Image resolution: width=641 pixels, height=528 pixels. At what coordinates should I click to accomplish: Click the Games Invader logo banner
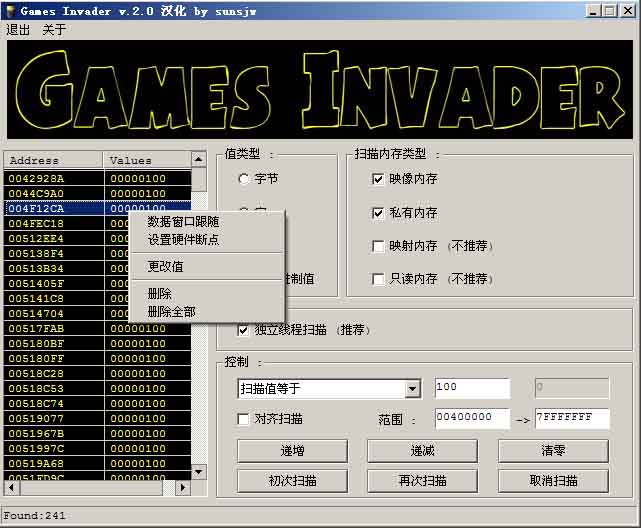click(320, 89)
